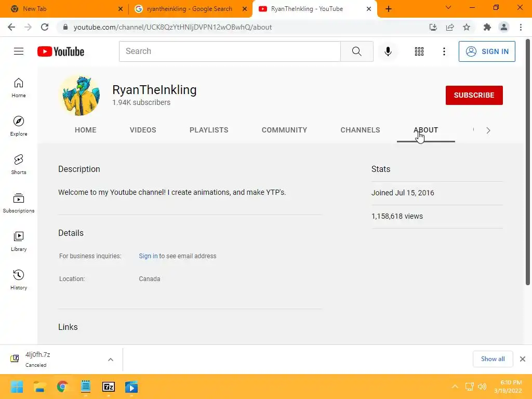
Task: Click the browser forward arrow
Action: tap(28, 27)
